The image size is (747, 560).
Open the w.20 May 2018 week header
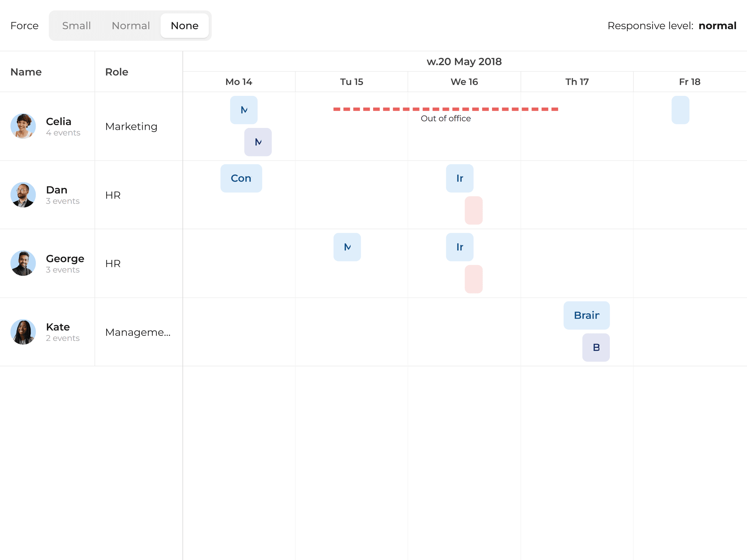click(464, 62)
